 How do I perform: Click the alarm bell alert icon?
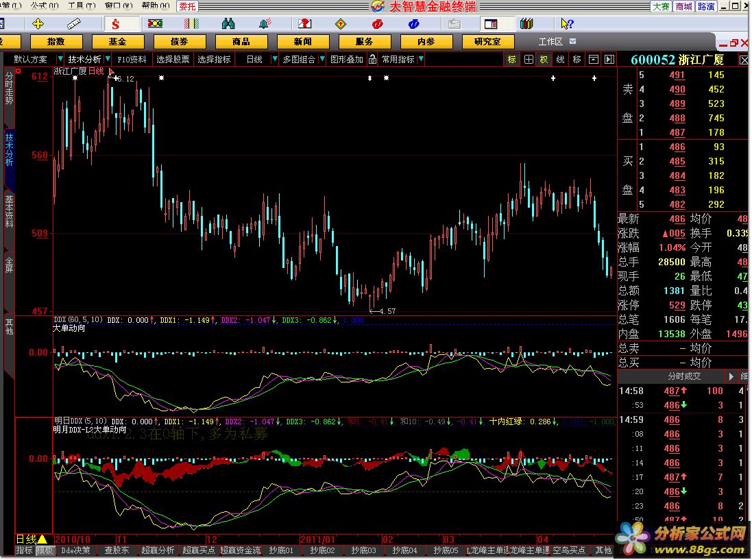265,23
